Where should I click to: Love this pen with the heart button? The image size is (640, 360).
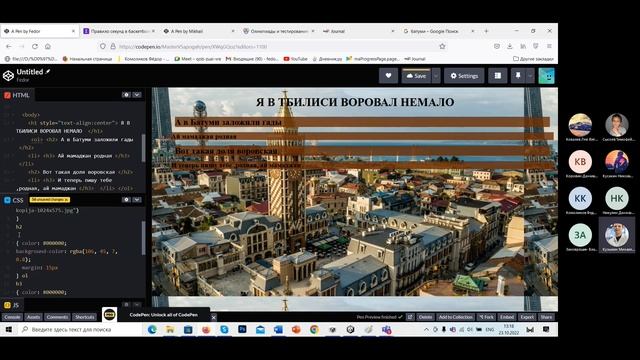coord(388,76)
